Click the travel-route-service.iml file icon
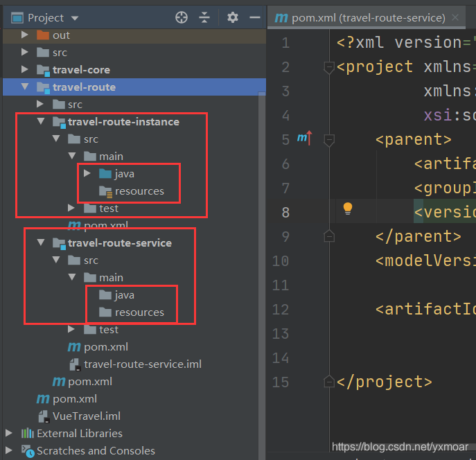476x460 pixels. point(75,364)
